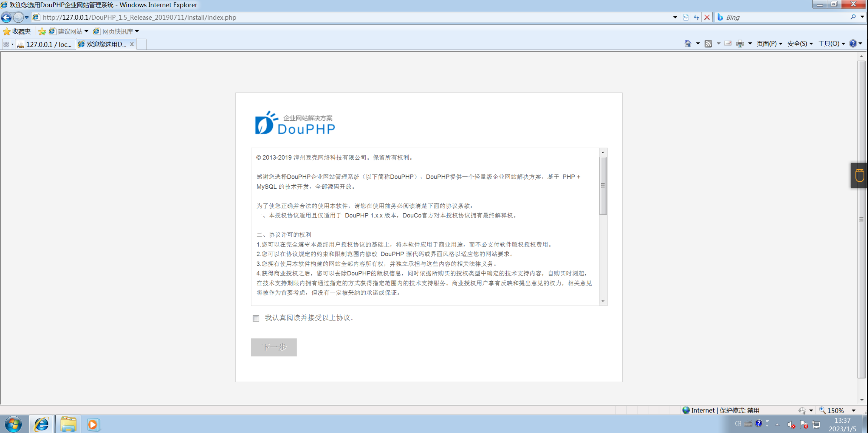
Task: Click the Internet zone globe icon
Action: tap(686, 410)
